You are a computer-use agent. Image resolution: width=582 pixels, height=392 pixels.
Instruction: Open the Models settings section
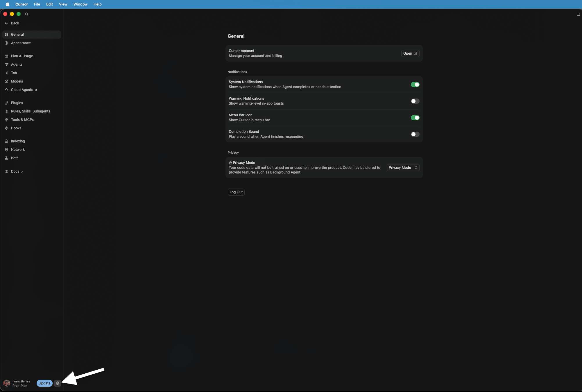coord(17,81)
